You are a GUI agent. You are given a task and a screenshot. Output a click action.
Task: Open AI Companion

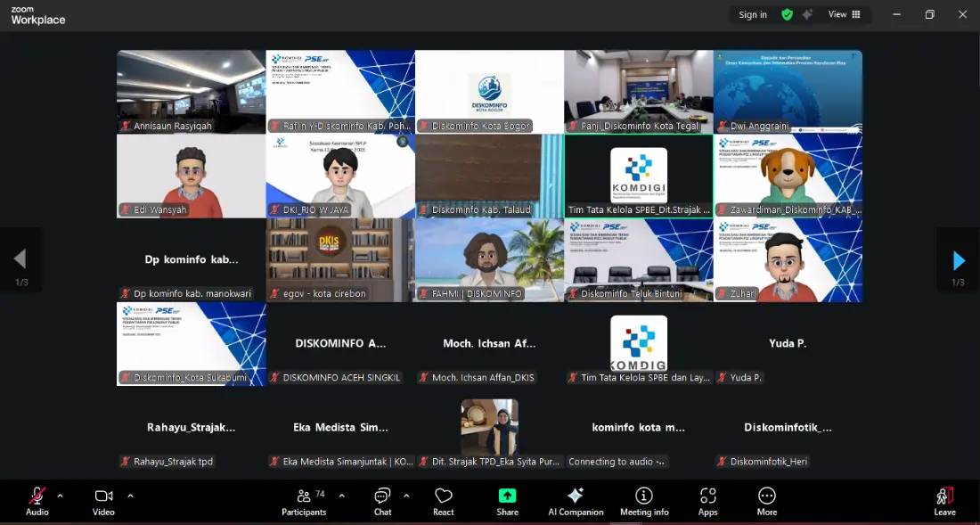[576, 503]
